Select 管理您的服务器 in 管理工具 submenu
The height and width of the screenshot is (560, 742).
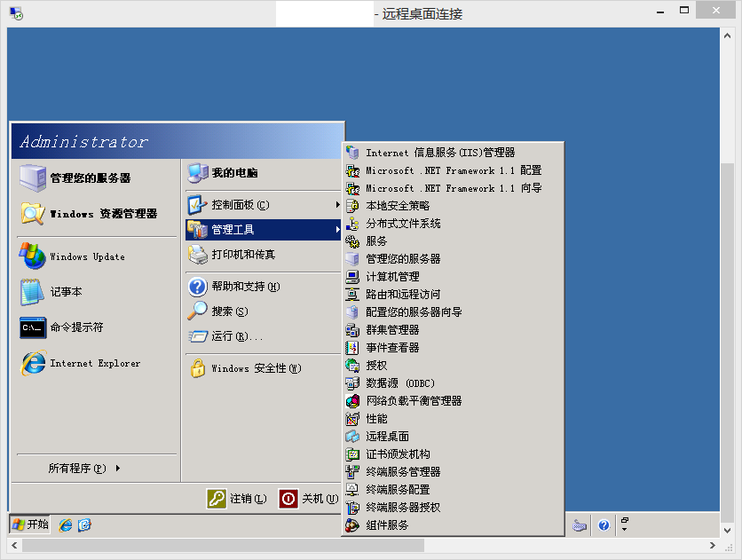point(453,259)
